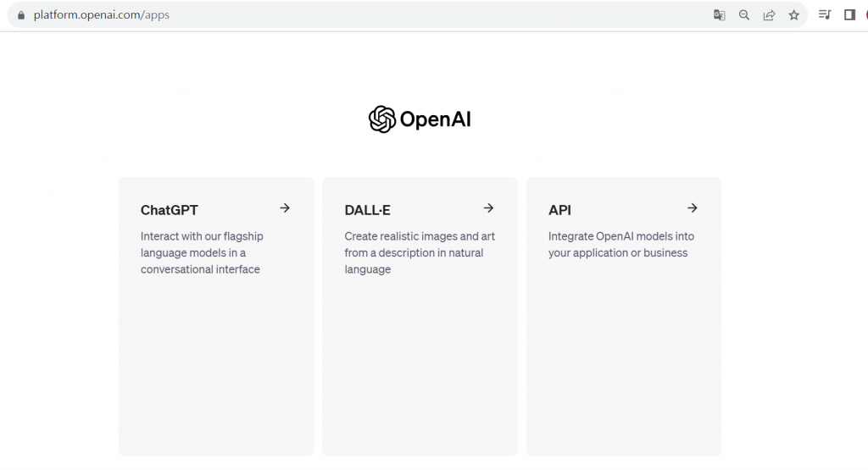Open the Google Translate page icon
Image resolution: width=868 pixels, height=470 pixels.
pyautogui.click(x=719, y=15)
